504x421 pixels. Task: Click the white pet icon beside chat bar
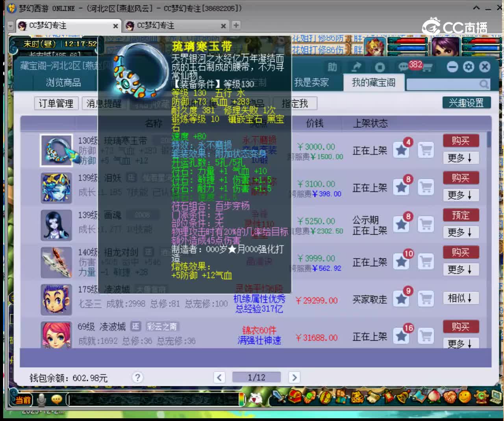pos(256,398)
